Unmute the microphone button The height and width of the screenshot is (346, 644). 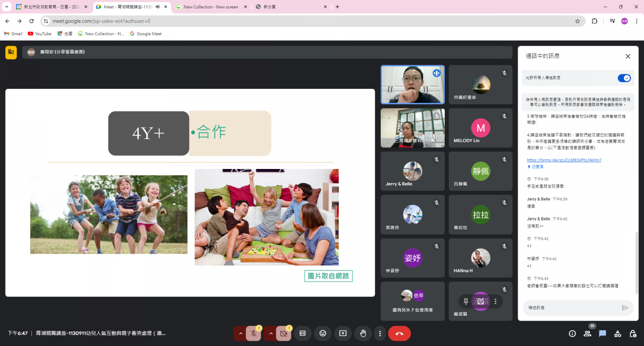tap(254, 333)
